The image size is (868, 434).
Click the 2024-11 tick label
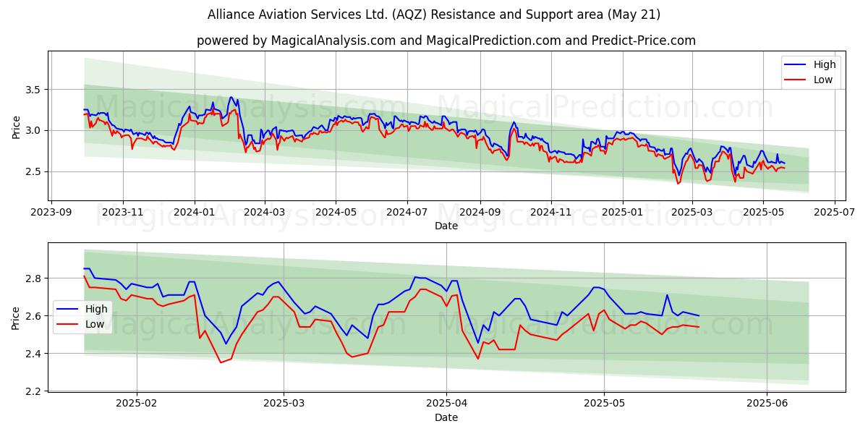tap(551, 212)
